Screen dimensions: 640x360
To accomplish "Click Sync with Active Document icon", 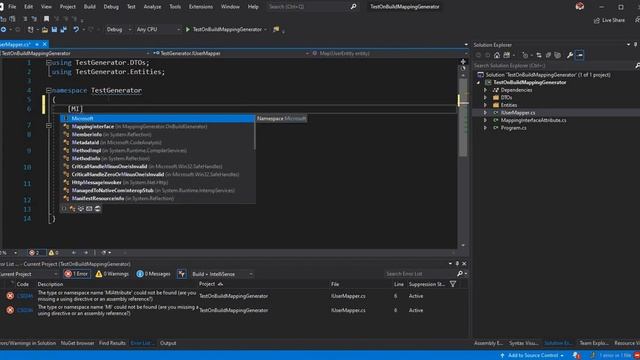I will tap(539, 55).
